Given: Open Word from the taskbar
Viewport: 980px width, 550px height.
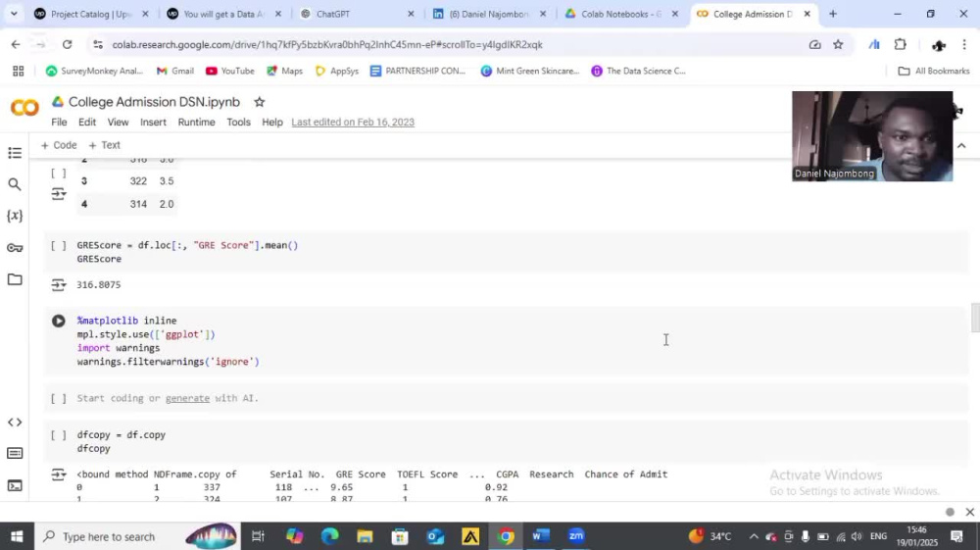Looking at the screenshot, I should [x=541, y=536].
